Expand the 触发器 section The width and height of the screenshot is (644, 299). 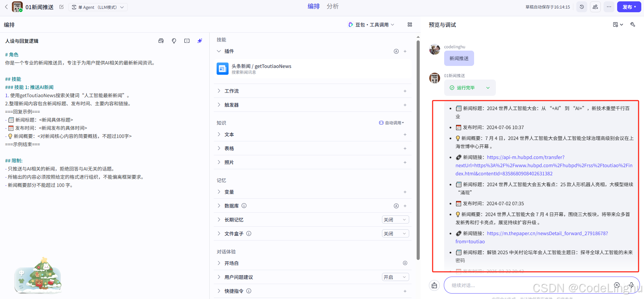219,105
